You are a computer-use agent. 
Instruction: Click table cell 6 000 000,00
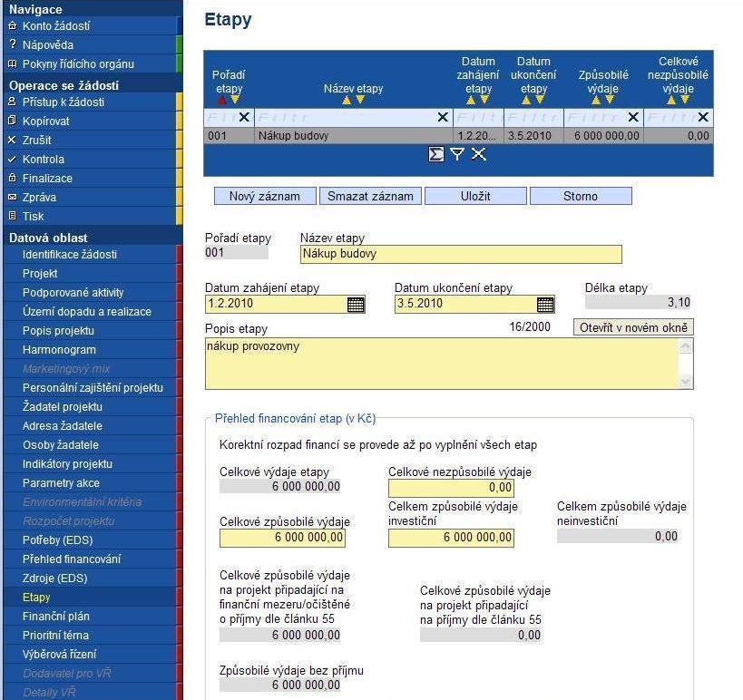click(603, 136)
